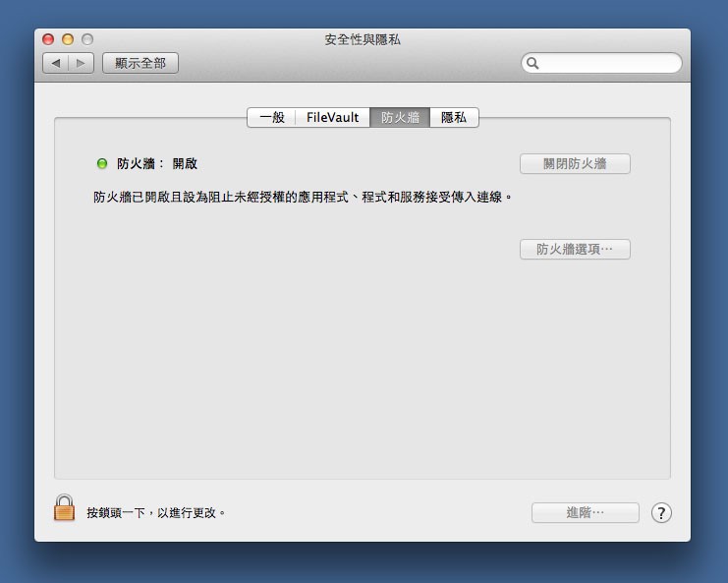Click the window title 安全性與隱私
The height and width of the screenshot is (583, 728).
[363, 39]
